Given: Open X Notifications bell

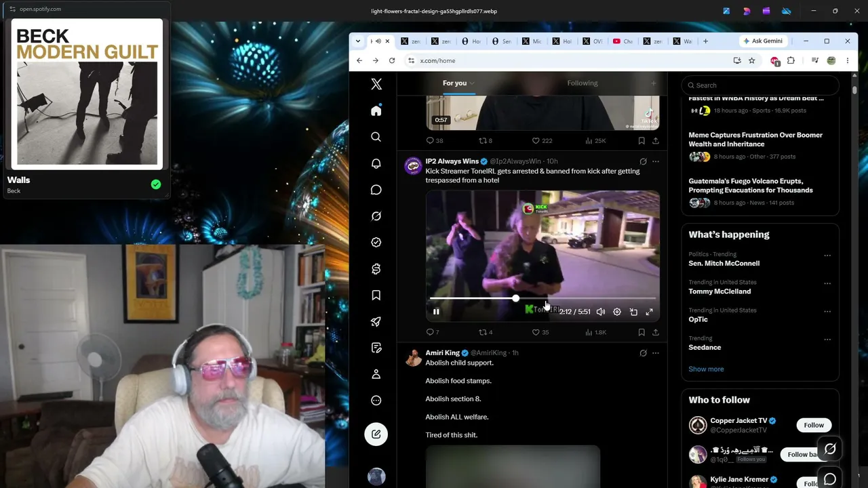Looking at the screenshot, I should click(376, 163).
